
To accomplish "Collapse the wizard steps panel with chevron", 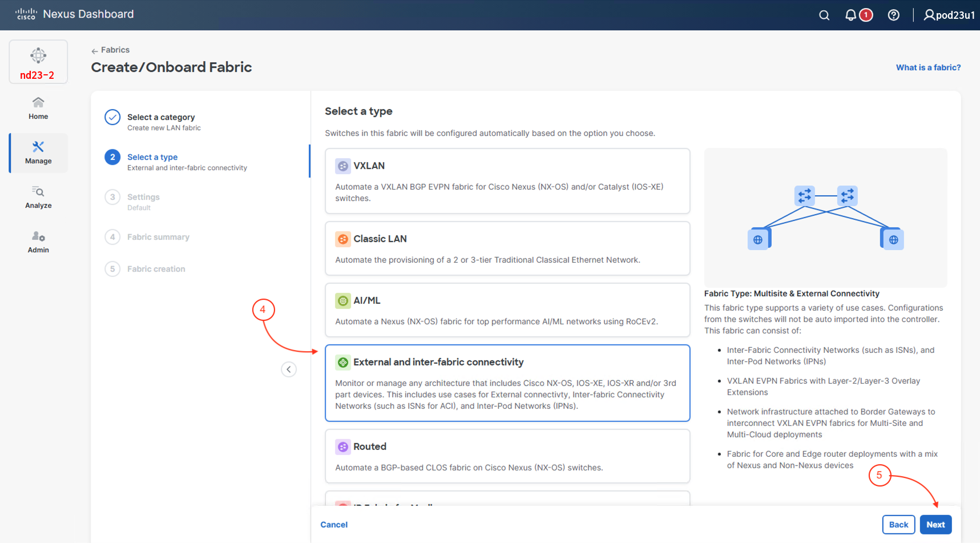I will (x=289, y=369).
